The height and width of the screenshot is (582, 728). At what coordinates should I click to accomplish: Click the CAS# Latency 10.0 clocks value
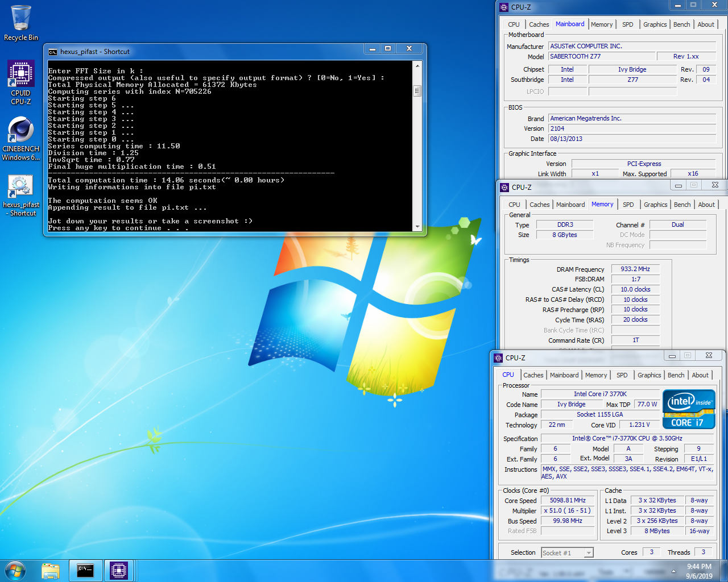(x=635, y=289)
